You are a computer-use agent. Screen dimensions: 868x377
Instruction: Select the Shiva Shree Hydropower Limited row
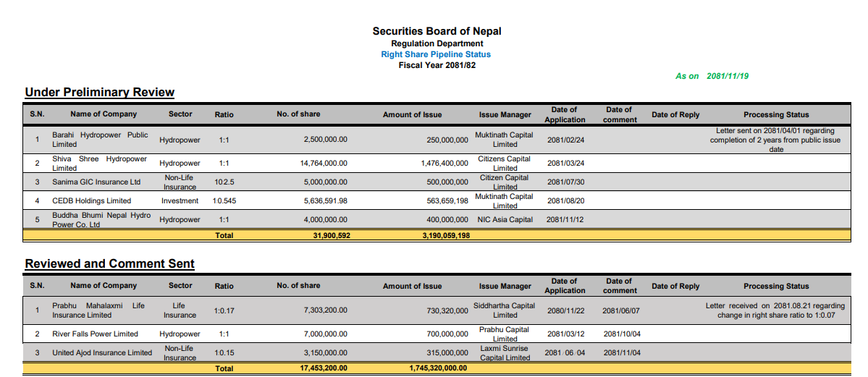click(x=437, y=164)
